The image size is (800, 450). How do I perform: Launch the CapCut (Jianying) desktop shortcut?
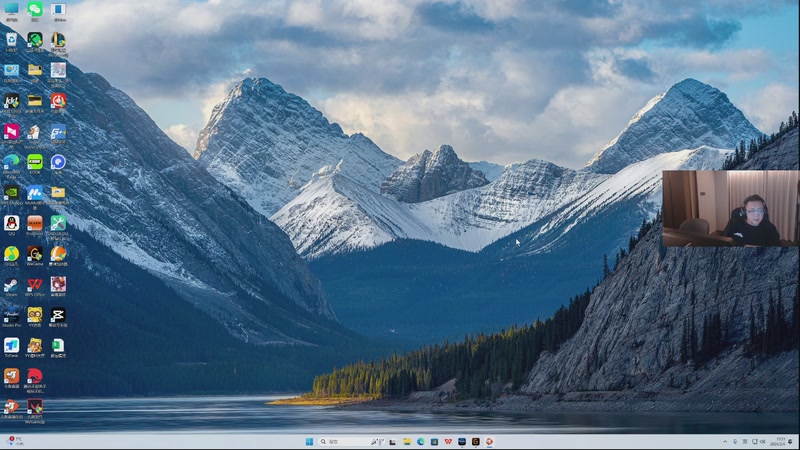click(58, 317)
